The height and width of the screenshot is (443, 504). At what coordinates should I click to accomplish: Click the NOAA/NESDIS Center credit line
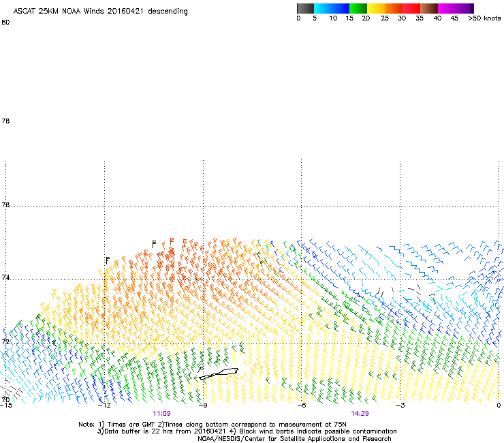(294, 439)
